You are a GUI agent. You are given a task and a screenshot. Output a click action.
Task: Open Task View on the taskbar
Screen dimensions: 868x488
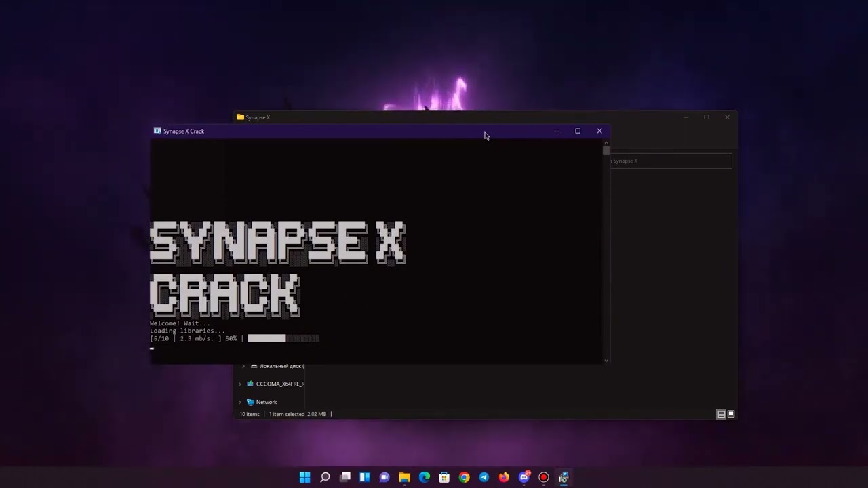(344, 477)
